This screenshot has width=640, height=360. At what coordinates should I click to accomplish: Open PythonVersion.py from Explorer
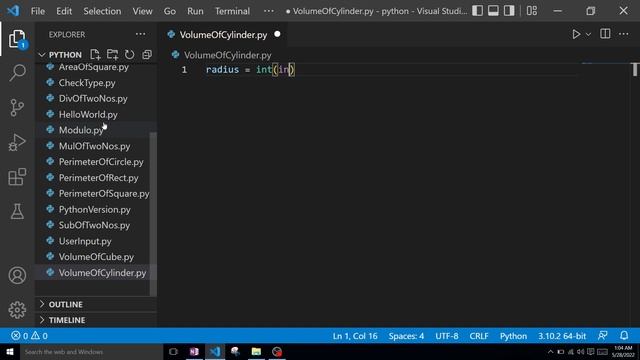pyautogui.click(x=95, y=209)
